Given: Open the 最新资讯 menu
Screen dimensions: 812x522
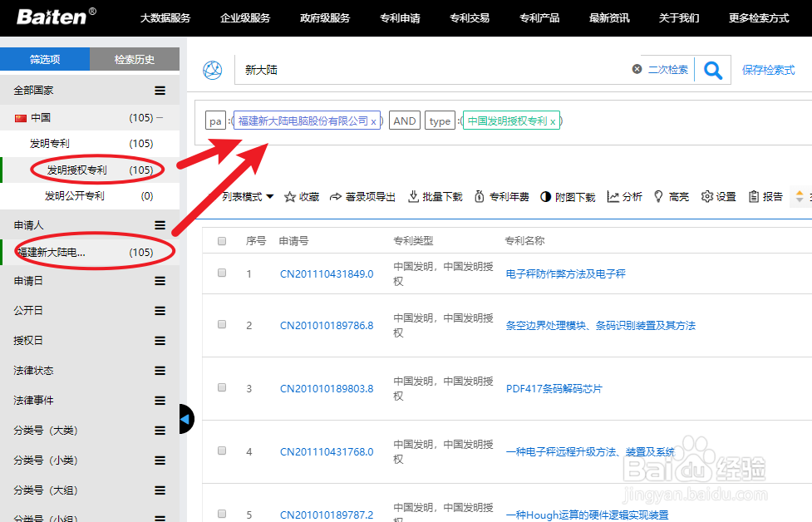Looking at the screenshot, I should point(609,18).
